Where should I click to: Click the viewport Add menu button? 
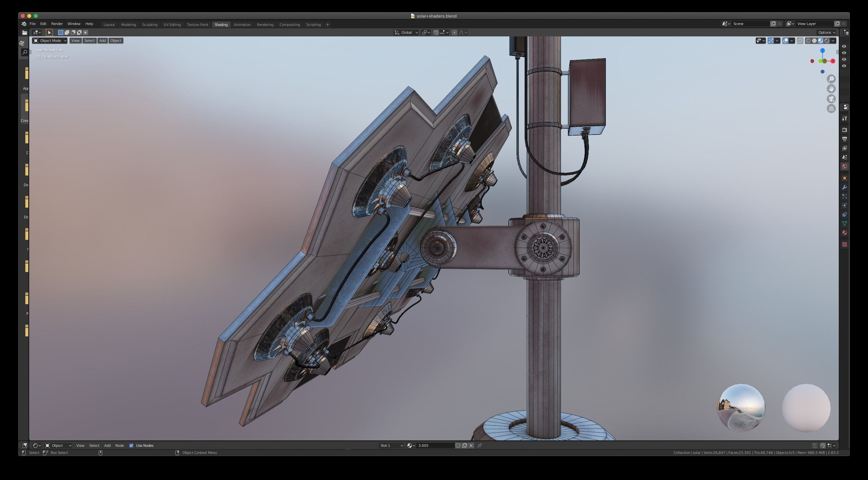[x=102, y=41]
